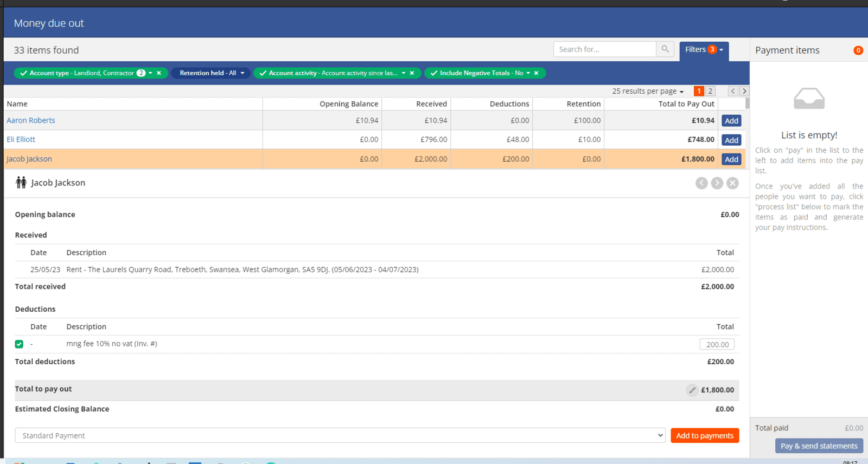Remove the Include Negative Totals filter
Image resolution: width=868 pixels, height=464 pixels.
pyautogui.click(x=536, y=73)
